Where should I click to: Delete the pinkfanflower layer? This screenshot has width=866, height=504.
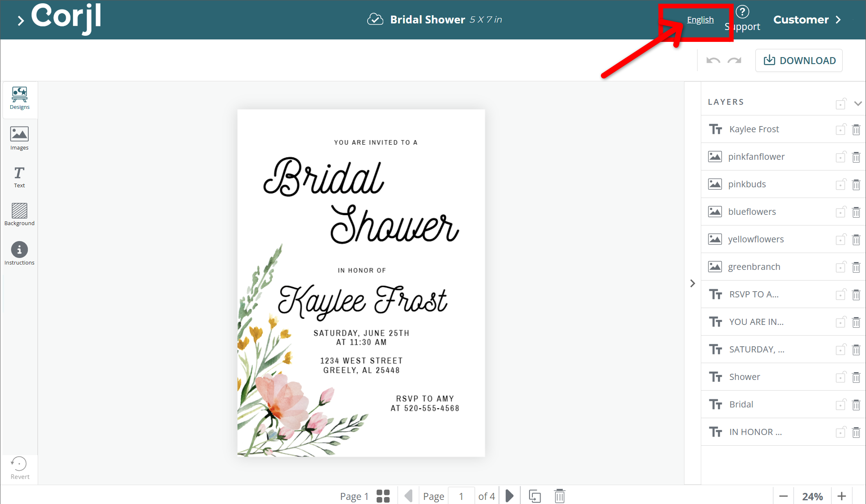(856, 157)
